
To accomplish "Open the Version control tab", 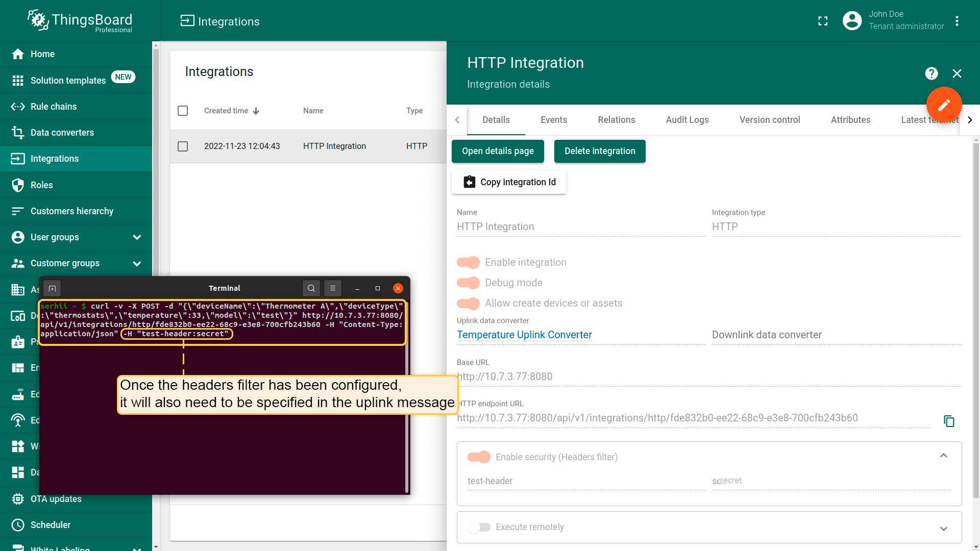I will coord(770,120).
